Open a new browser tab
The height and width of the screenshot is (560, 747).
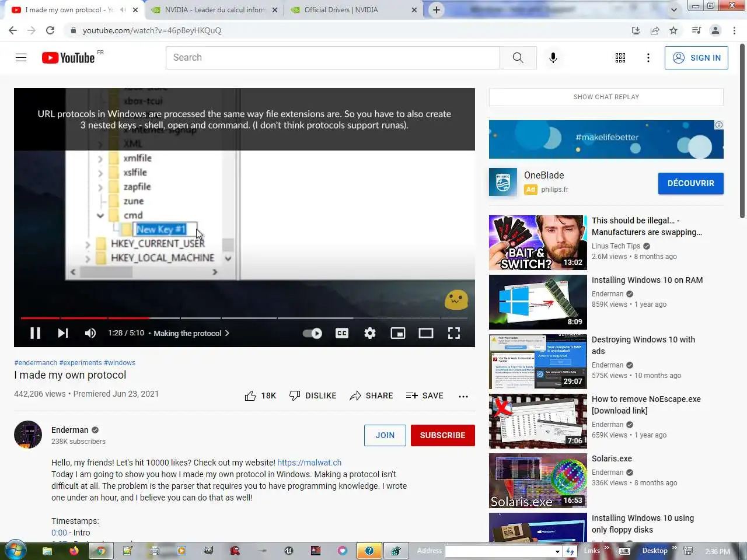point(437,10)
